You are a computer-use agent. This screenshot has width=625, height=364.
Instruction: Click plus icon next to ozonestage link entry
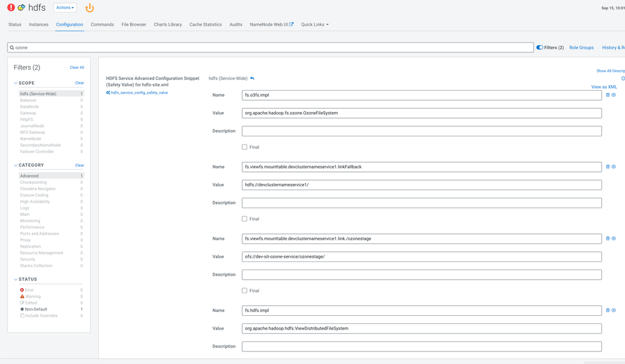point(614,238)
